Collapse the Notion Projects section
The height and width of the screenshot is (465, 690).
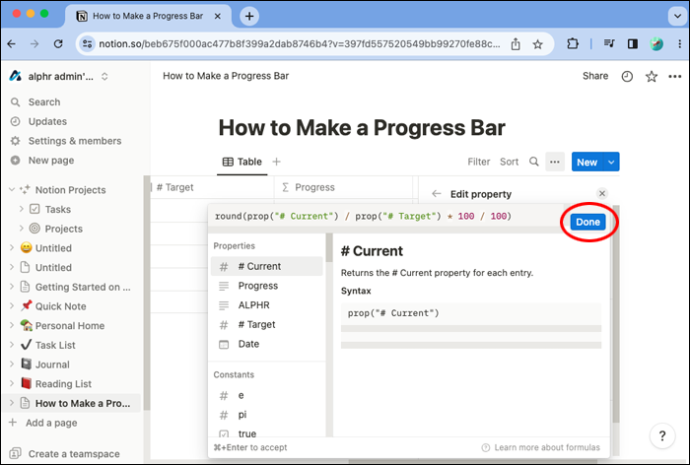tap(12, 190)
